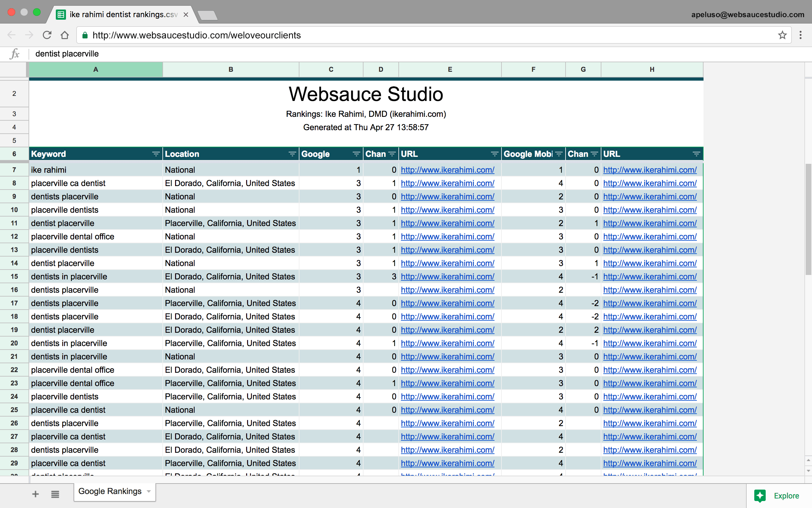Add a new sheet with plus icon
The image size is (812, 508).
click(36, 494)
